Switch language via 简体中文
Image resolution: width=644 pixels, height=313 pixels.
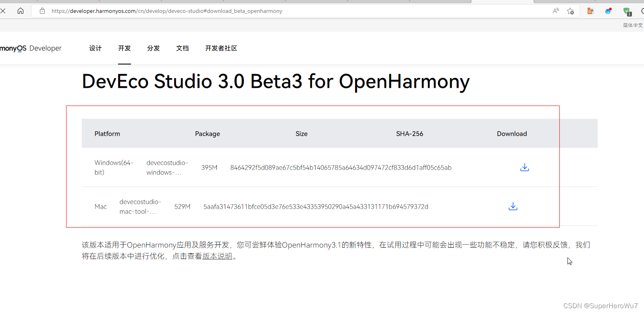[633, 25]
